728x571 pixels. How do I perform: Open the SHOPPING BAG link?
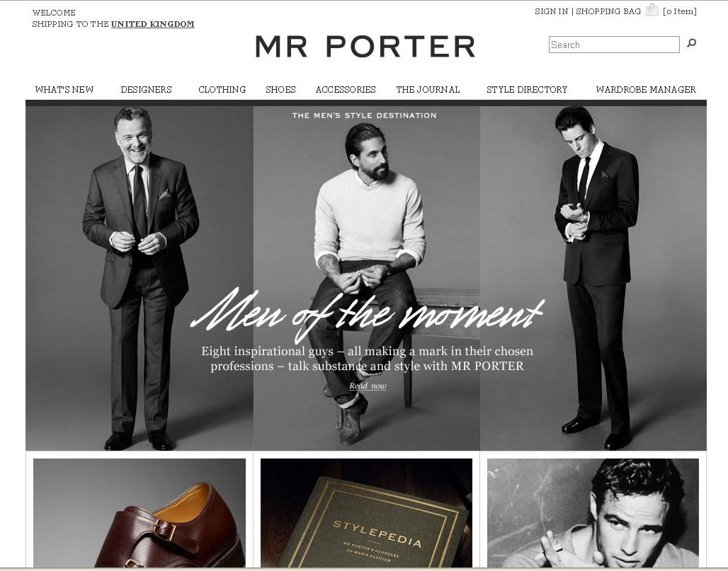[608, 11]
